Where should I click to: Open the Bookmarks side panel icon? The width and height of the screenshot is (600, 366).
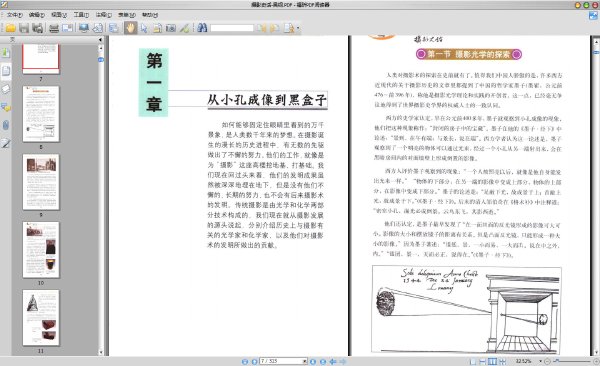tap(6, 52)
